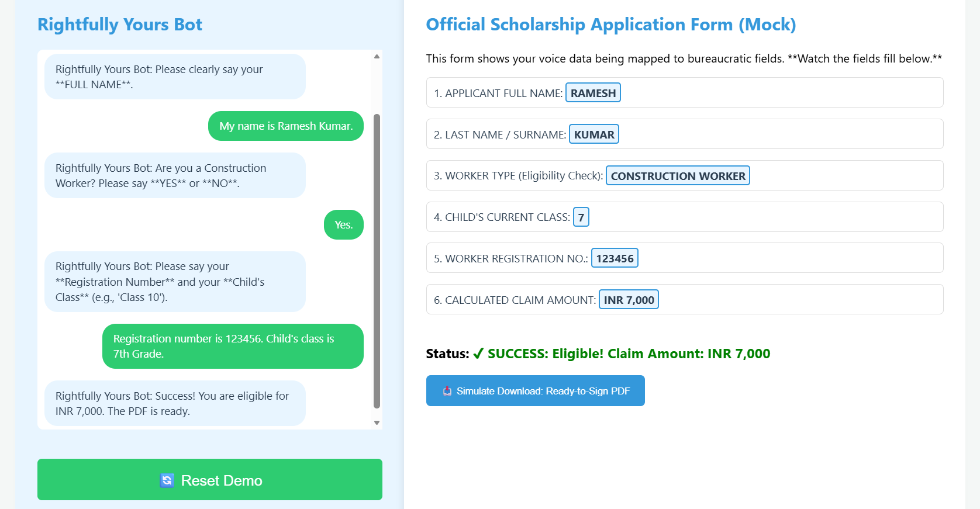Viewport: 980px width, 509px height.
Task: Click the Official Scholarship Application Form heading
Action: pyautogui.click(x=610, y=25)
